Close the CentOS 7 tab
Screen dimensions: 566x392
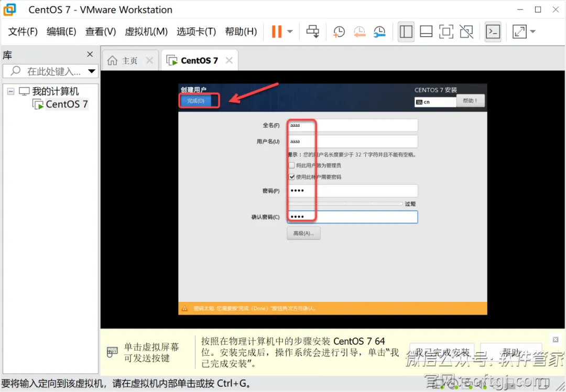[x=229, y=60]
